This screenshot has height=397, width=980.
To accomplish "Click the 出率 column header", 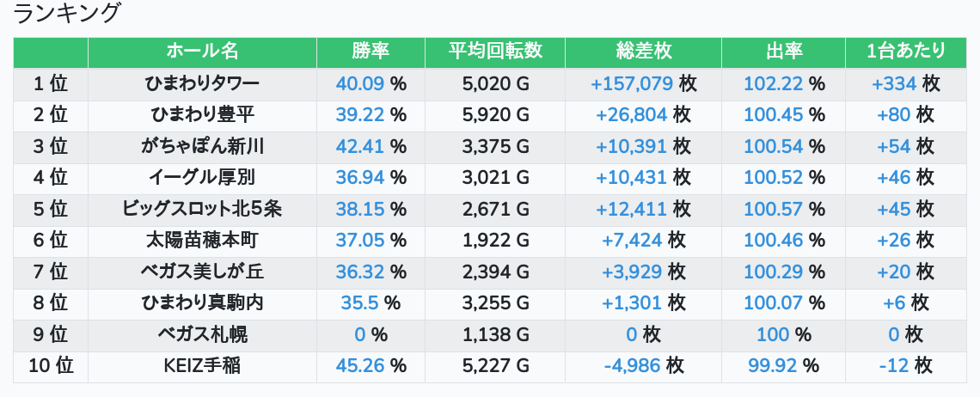I will [x=783, y=52].
